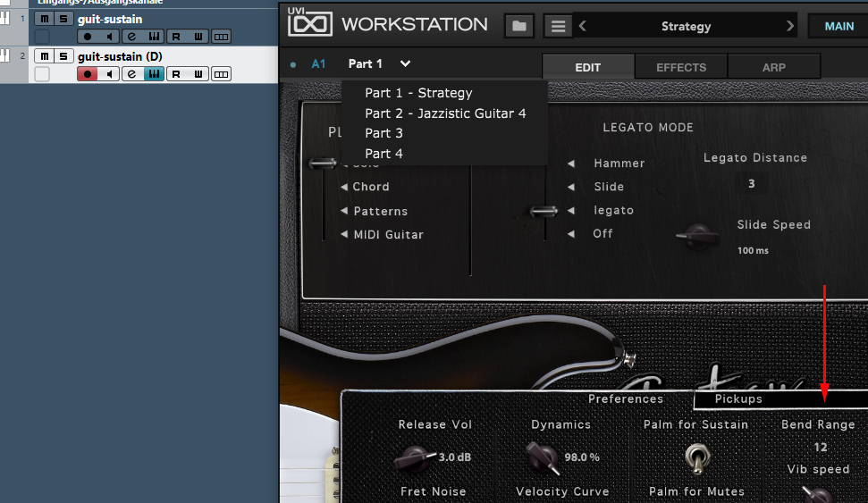
Task: Click the Dynamics knob
Action: click(x=543, y=457)
